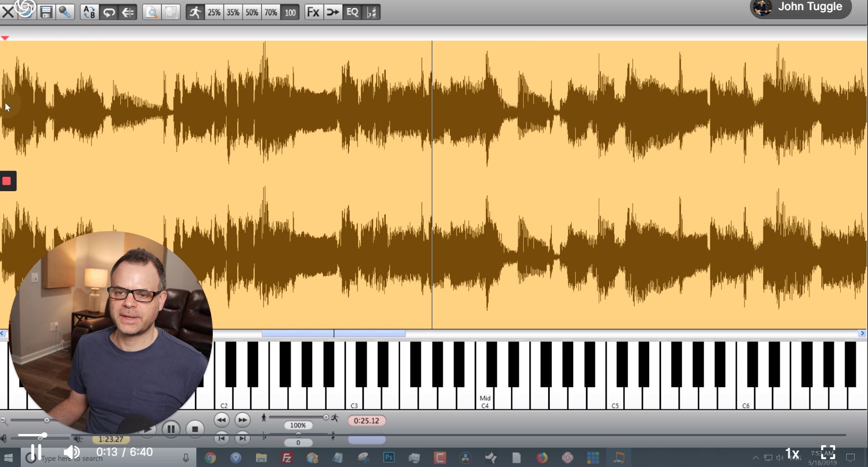The image size is (868, 467).
Task: Click the blue horizontal scrollbar thumb
Action: (334, 333)
